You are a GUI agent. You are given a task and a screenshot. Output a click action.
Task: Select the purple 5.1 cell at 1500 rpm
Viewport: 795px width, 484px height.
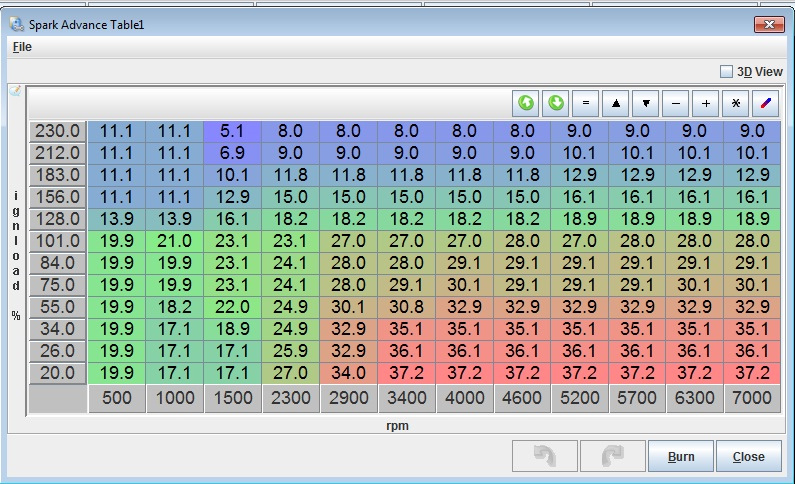(233, 131)
